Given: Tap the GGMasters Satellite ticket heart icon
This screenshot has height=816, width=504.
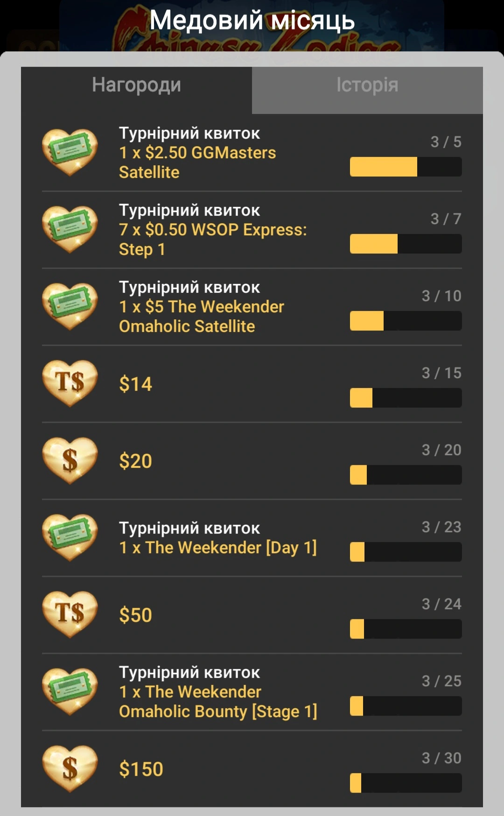Looking at the screenshot, I should point(70,152).
